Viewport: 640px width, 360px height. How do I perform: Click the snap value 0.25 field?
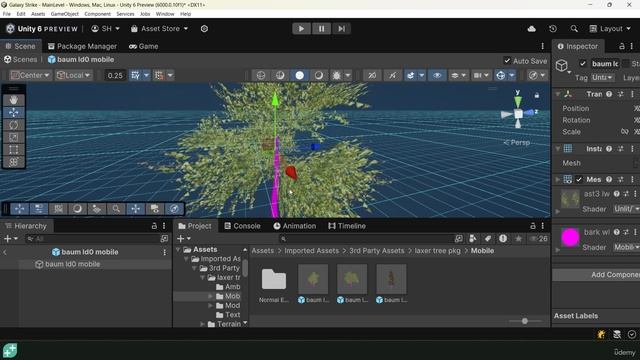(115, 76)
